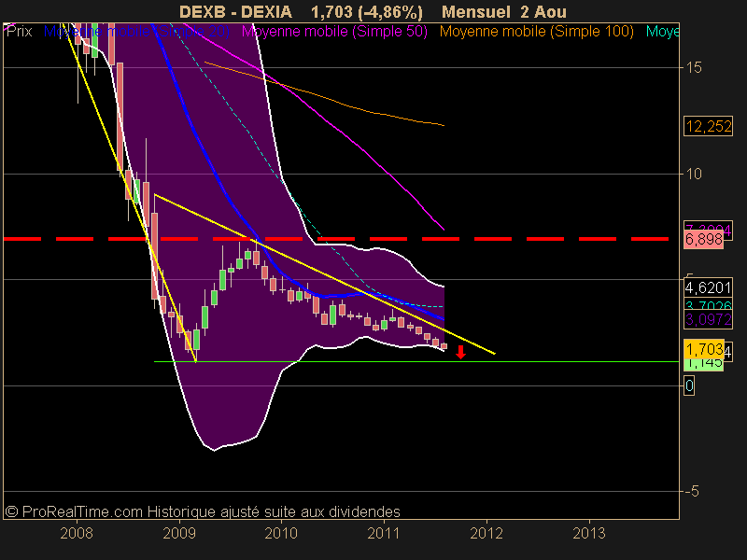Screen dimensions: 747x560
Task: Click the 2010 label on time axis
Action: (281, 533)
